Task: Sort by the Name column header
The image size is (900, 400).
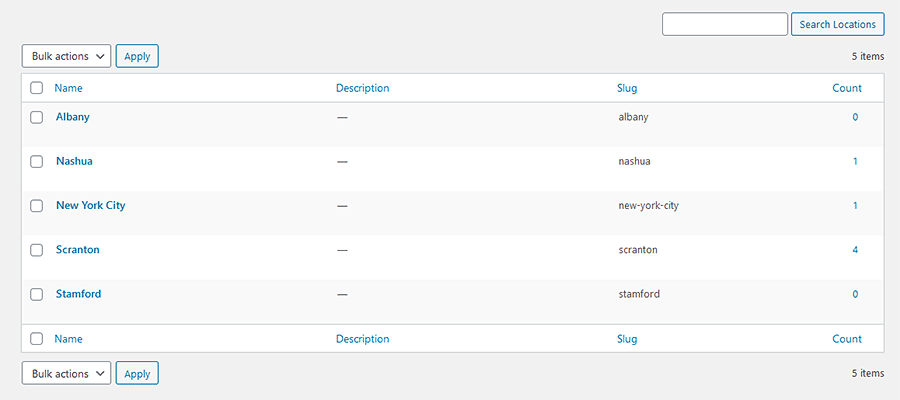Action: point(68,88)
